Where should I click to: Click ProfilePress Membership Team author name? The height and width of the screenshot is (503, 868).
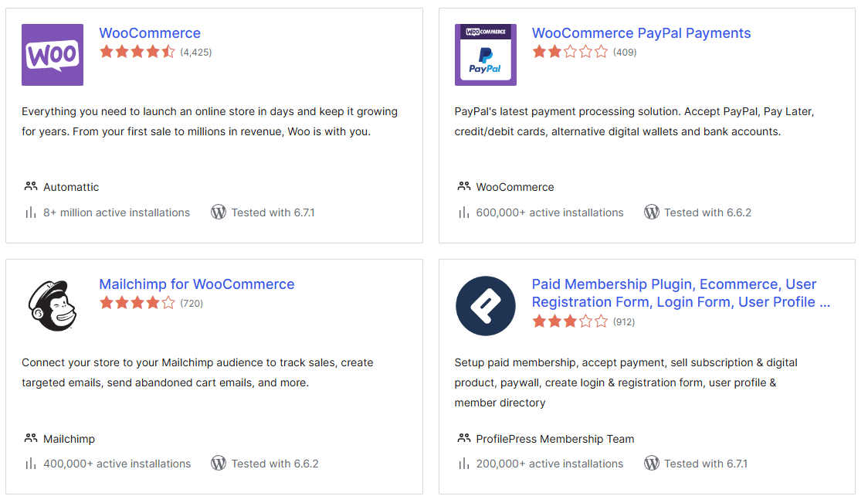pos(555,439)
